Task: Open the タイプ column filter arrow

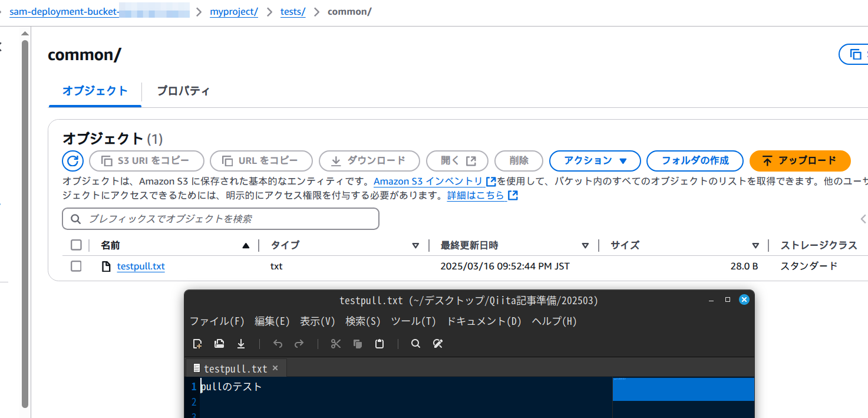Action: [415, 245]
